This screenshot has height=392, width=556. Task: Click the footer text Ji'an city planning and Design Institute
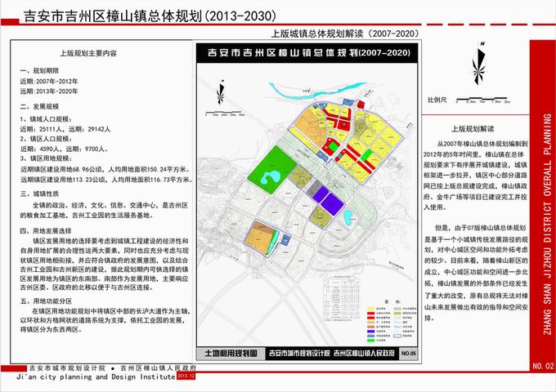tap(96, 376)
